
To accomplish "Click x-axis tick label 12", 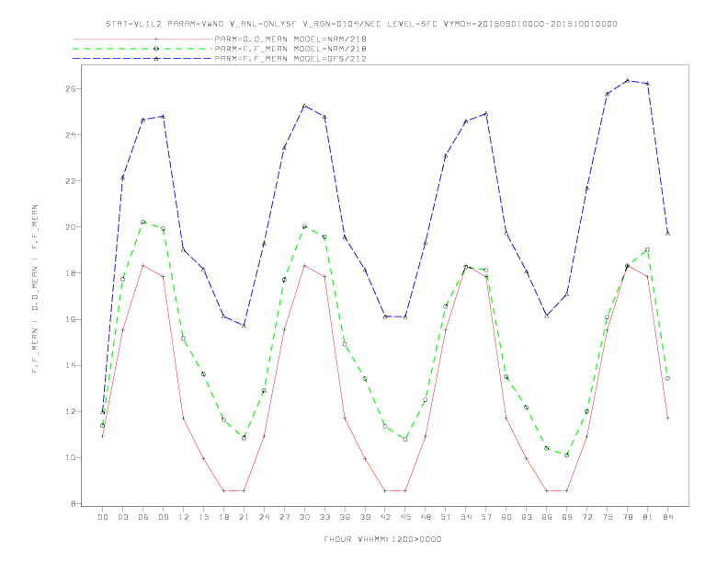I will coord(184,517).
